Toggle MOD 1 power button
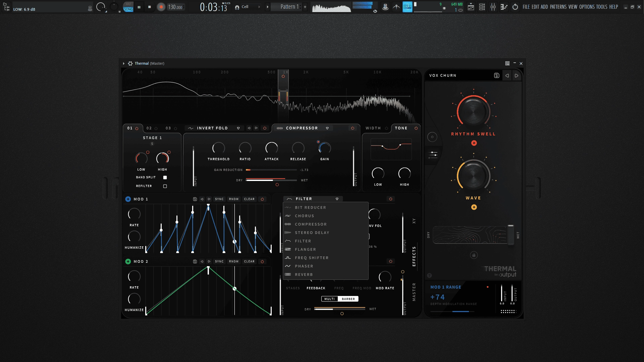The height and width of the screenshot is (362, 644). tap(263, 199)
